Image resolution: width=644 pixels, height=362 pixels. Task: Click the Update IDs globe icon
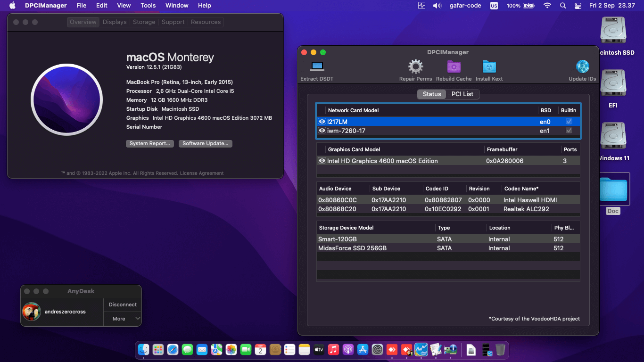(x=583, y=66)
